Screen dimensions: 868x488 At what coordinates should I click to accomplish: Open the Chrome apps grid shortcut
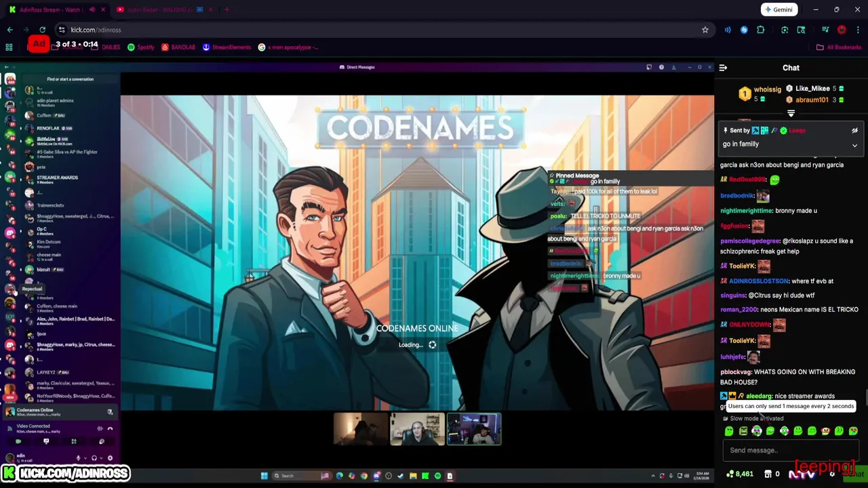[9, 47]
